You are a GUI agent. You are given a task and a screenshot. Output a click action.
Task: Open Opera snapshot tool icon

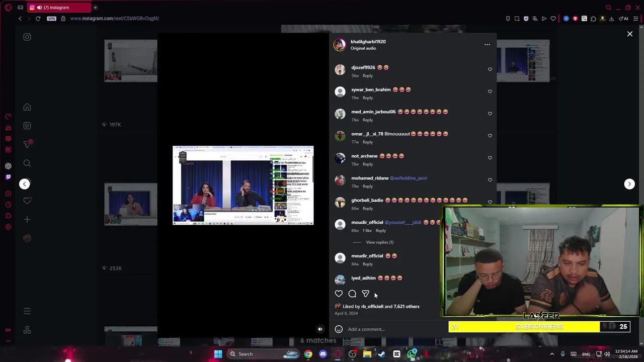(517, 19)
